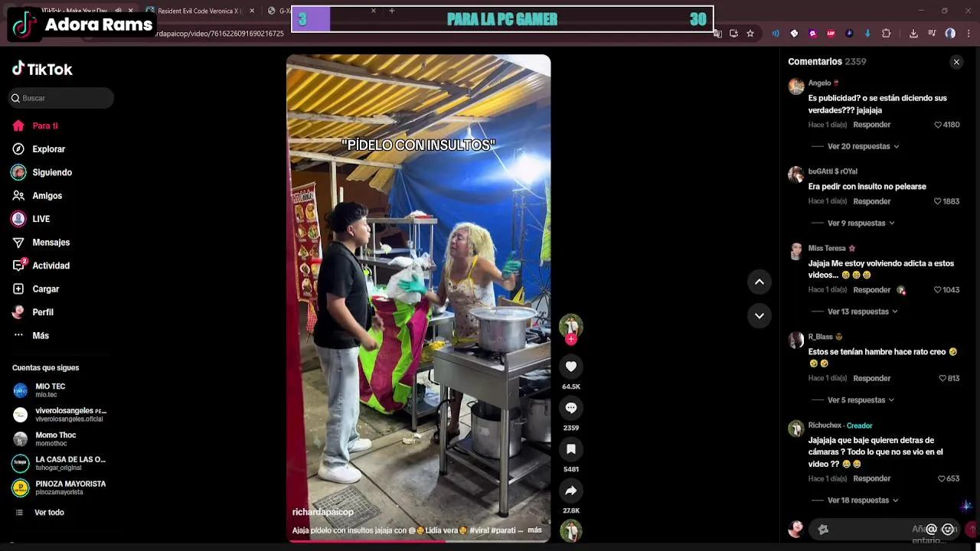Reply to Richuchex's comment
Viewport: 980px width, 551px height.
871,478
